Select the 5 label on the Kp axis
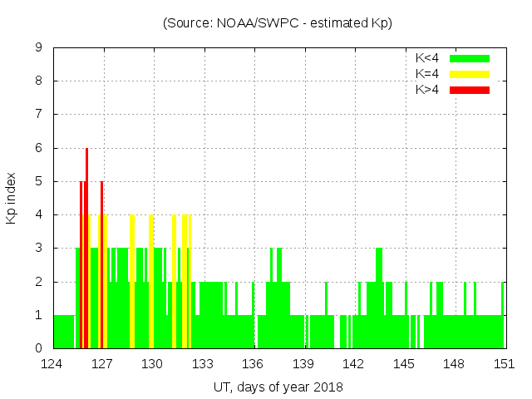The image size is (532, 399). coord(38,181)
